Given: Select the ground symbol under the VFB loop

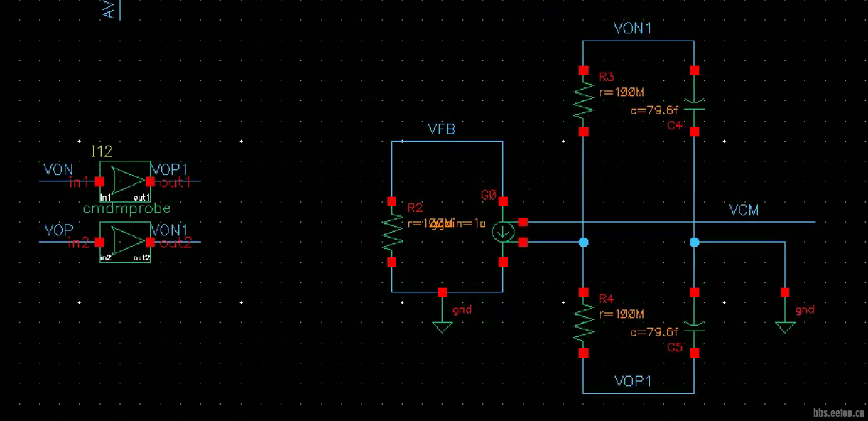Looking at the screenshot, I should click(x=443, y=326).
